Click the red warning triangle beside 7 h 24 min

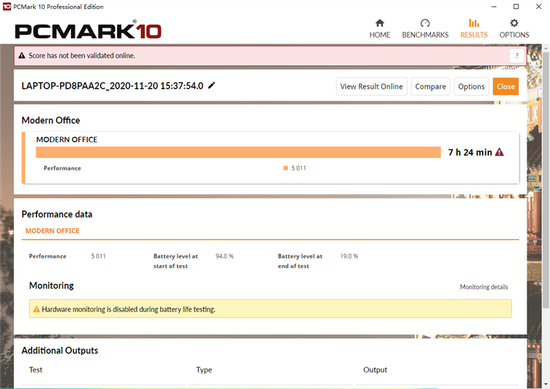[x=499, y=152]
